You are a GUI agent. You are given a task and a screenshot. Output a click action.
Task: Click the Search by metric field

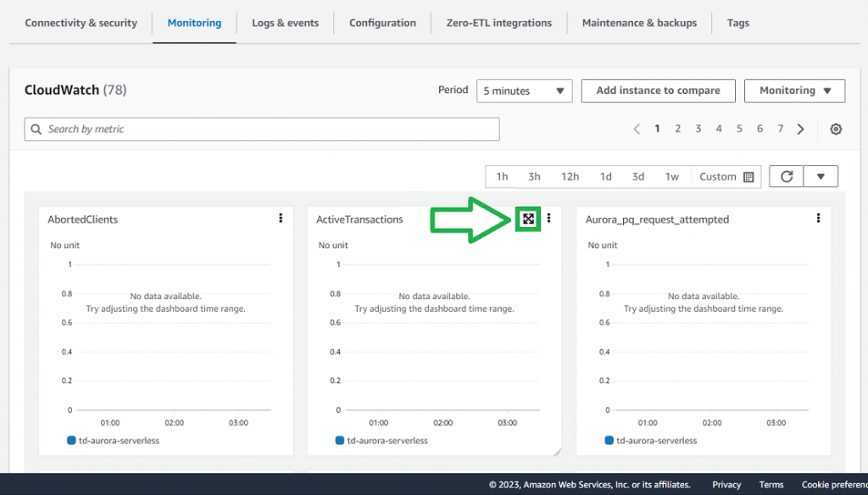click(x=262, y=129)
